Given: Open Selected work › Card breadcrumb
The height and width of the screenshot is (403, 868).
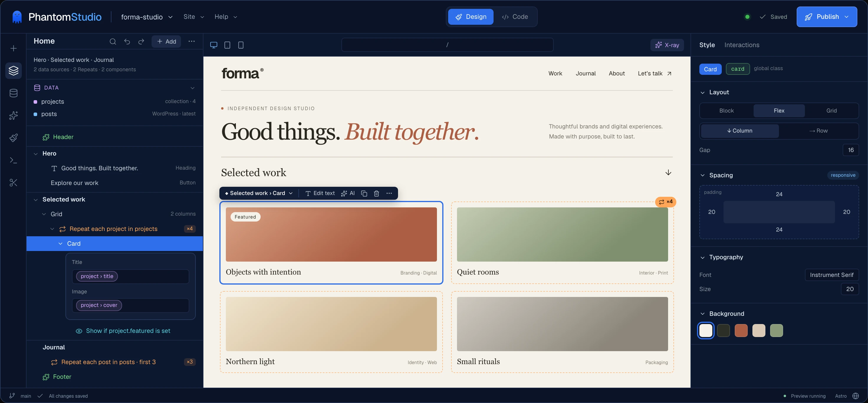Looking at the screenshot, I should point(259,193).
